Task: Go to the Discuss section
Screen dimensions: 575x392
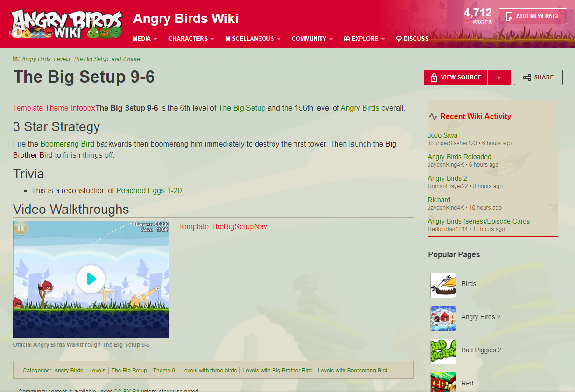Action: pyautogui.click(x=412, y=39)
